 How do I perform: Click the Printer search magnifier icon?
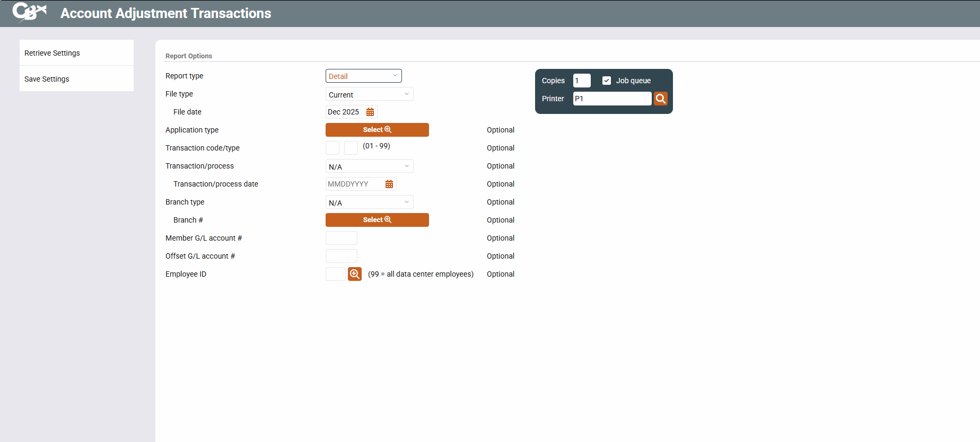click(x=660, y=99)
